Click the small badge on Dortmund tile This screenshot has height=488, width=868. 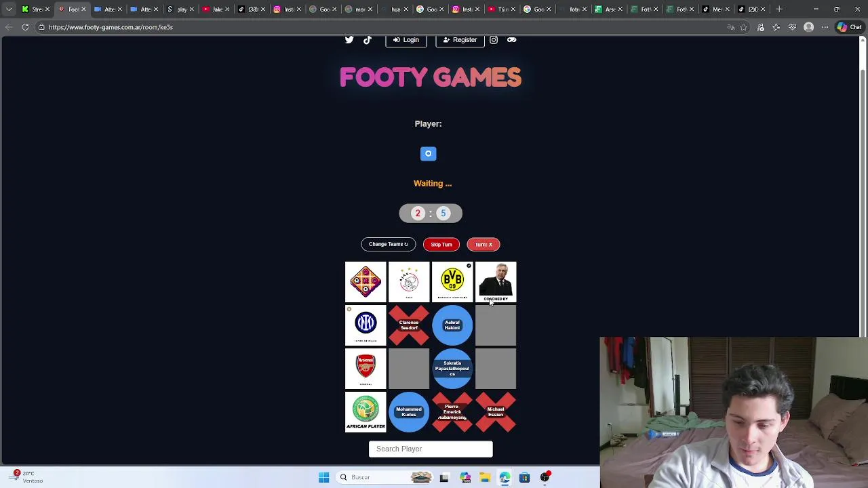pos(469,266)
